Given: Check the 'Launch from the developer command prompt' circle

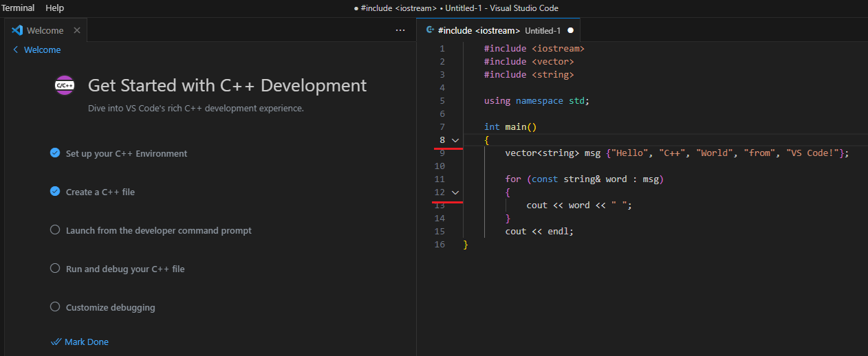Looking at the screenshot, I should [x=55, y=230].
